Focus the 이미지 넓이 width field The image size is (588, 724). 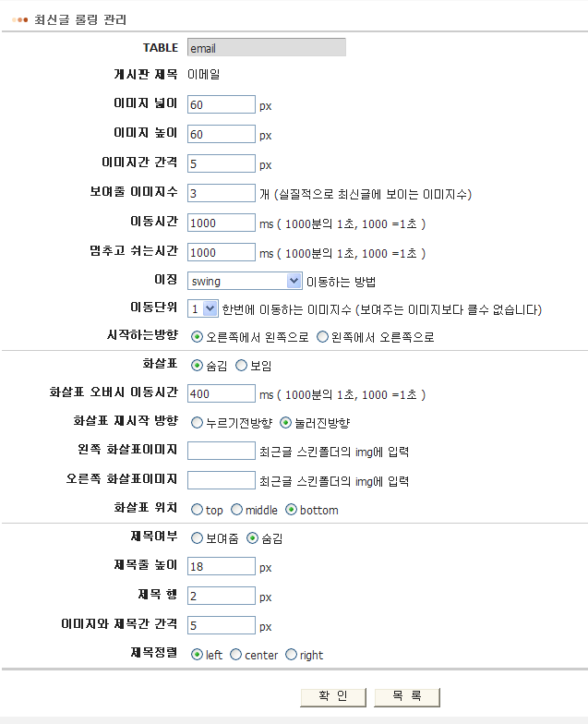(221, 105)
